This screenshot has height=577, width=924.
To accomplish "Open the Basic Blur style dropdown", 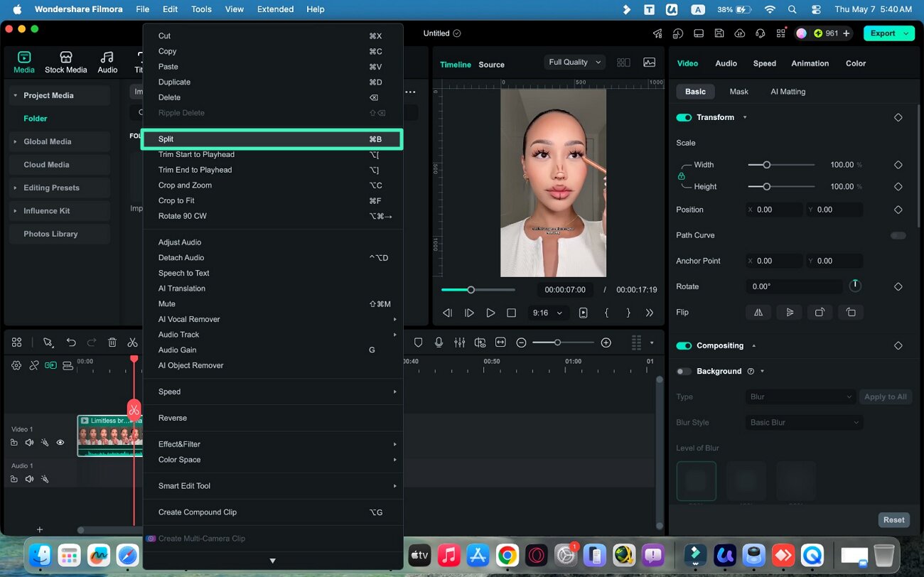I will 805,422.
